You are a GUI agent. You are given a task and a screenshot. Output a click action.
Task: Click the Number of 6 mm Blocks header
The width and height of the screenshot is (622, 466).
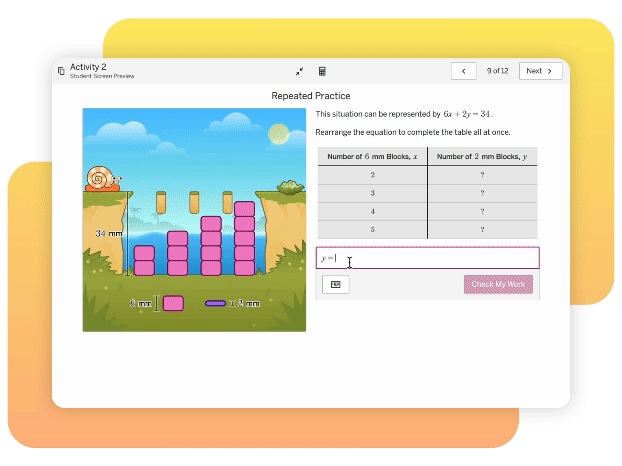372,156
